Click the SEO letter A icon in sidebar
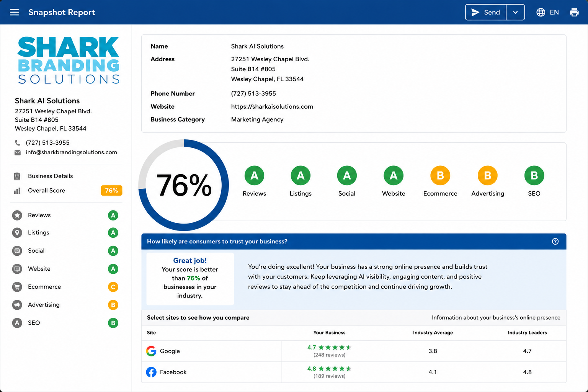Screen dimensions: 588x392 pyautogui.click(x=17, y=323)
